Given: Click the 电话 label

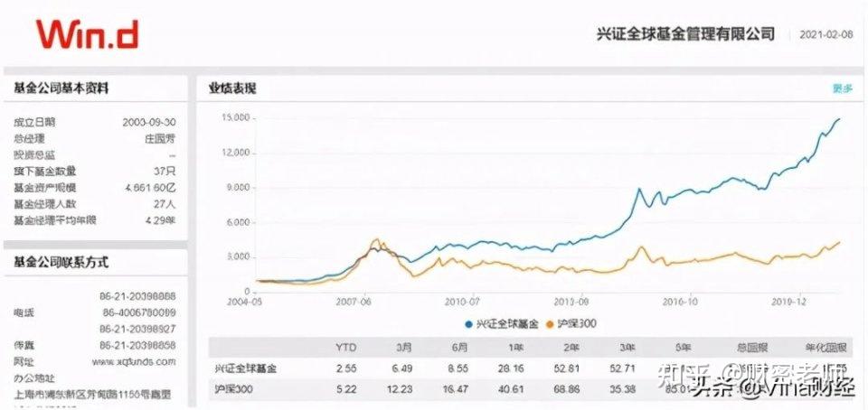Looking at the screenshot, I should coord(24,312).
